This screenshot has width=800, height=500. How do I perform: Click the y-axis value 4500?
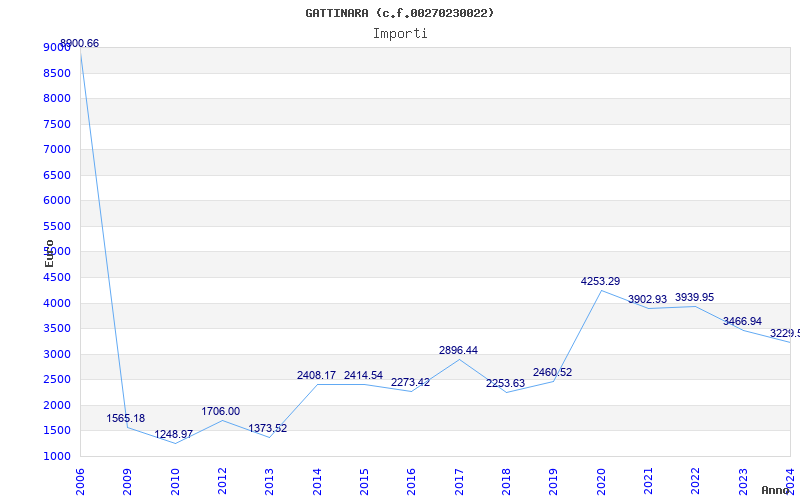(57, 278)
